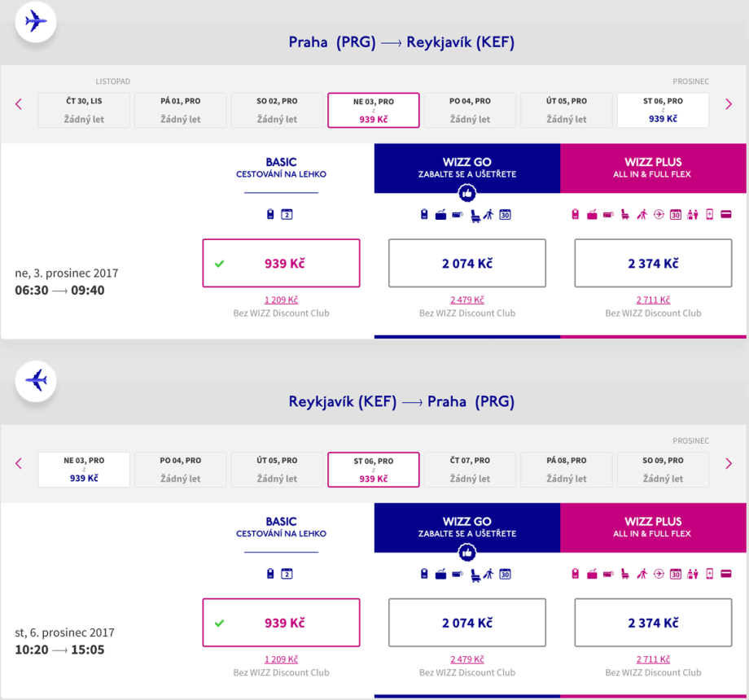Image resolution: width=749 pixels, height=700 pixels.
Task: Click calendar '30' icon in outbound WIZZ GO row
Action: click(x=505, y=215)
